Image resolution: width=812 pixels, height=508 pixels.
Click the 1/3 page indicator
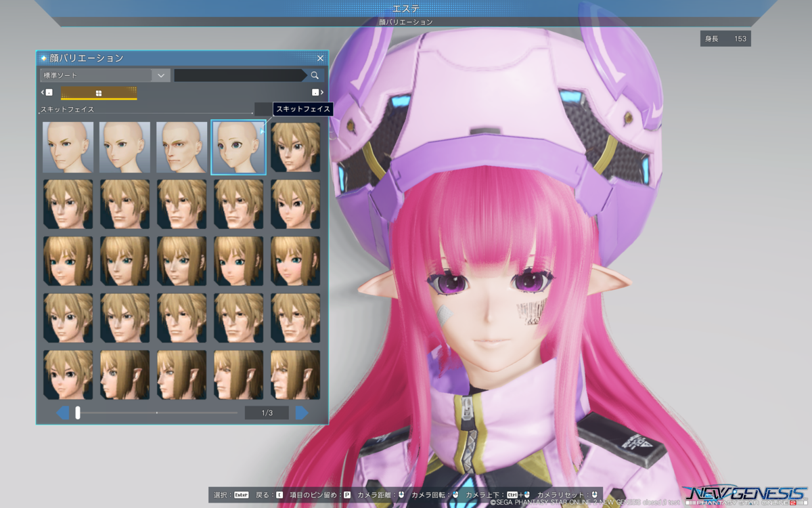[267, 412]
